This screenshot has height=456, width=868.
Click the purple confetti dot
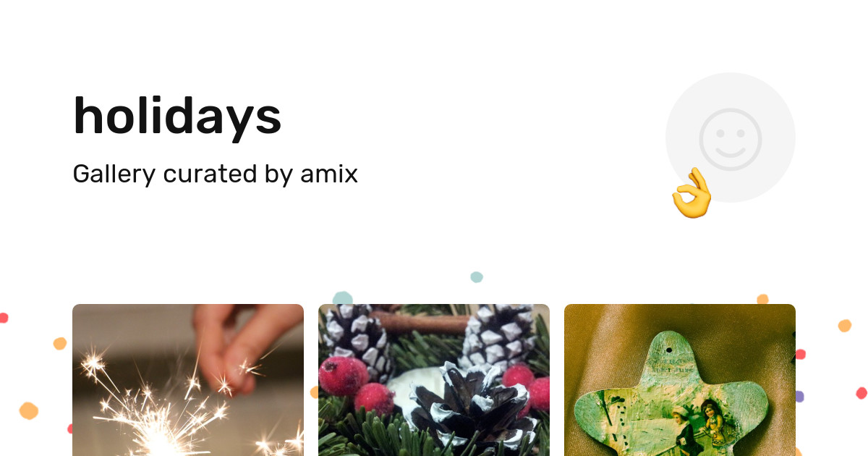pos(799,397)
